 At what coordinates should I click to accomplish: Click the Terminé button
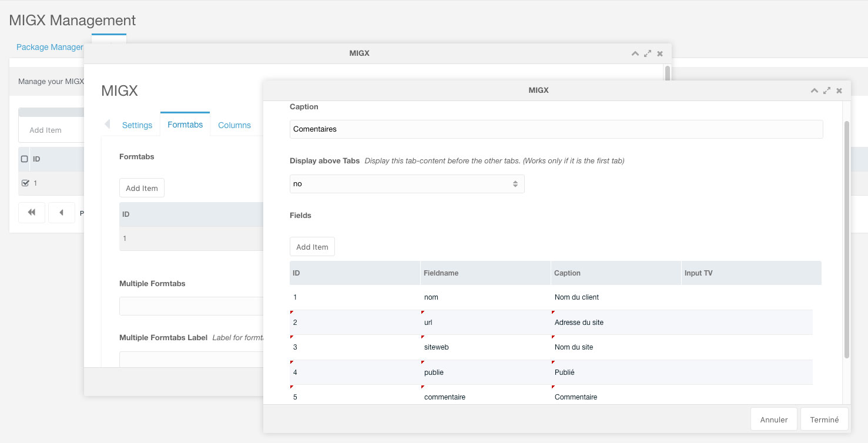[x=825, y=419]
